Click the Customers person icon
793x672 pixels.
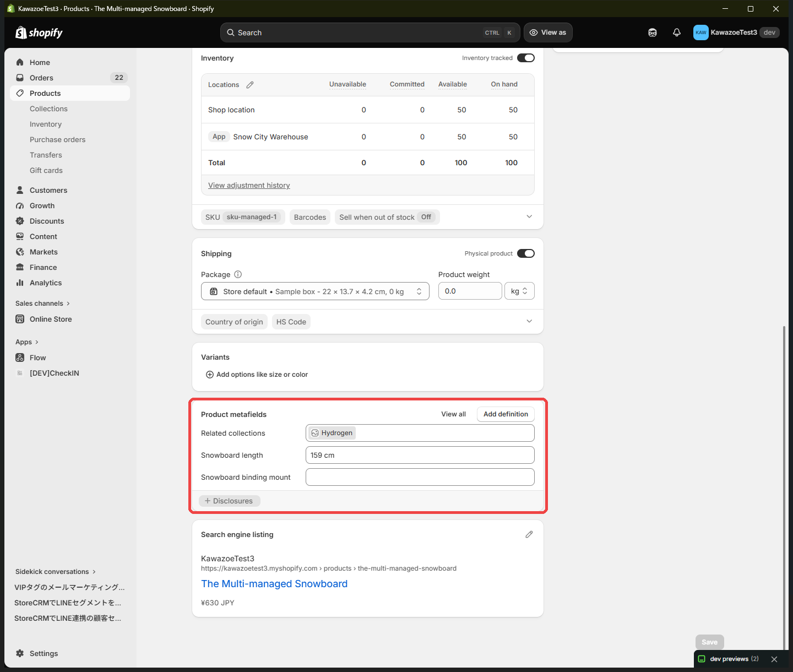tap(20, 190)
